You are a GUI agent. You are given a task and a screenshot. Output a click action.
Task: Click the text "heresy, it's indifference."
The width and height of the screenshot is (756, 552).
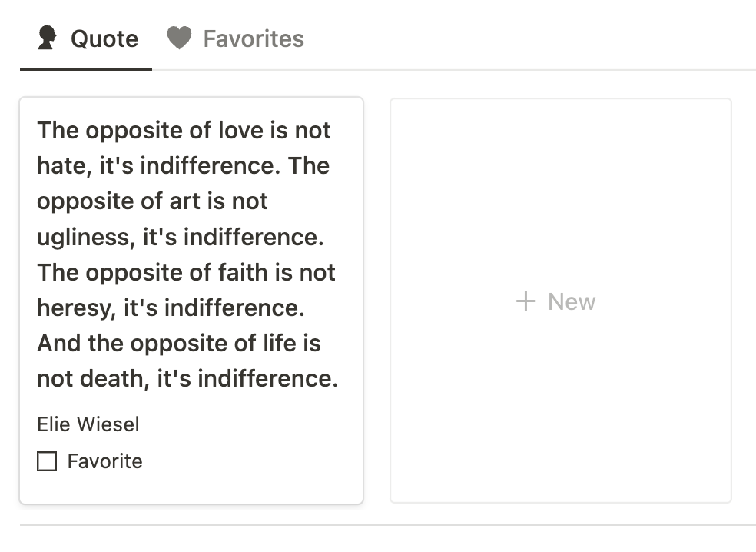pos(171,308)
